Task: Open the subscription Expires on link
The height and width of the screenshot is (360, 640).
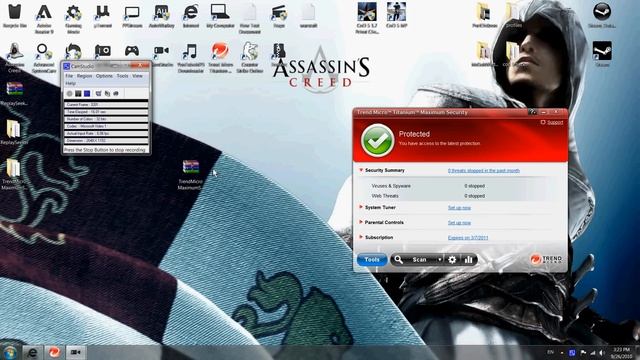Action: click(468, 238)
